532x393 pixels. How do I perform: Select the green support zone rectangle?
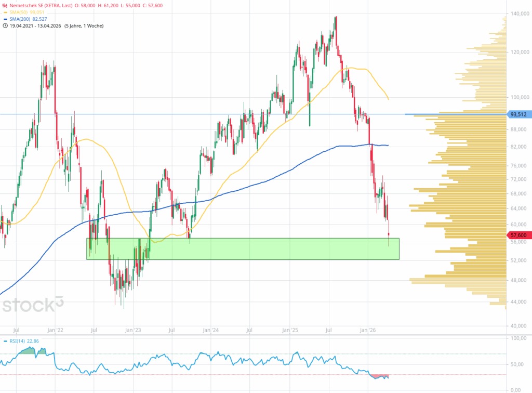[x=243, y=249]
